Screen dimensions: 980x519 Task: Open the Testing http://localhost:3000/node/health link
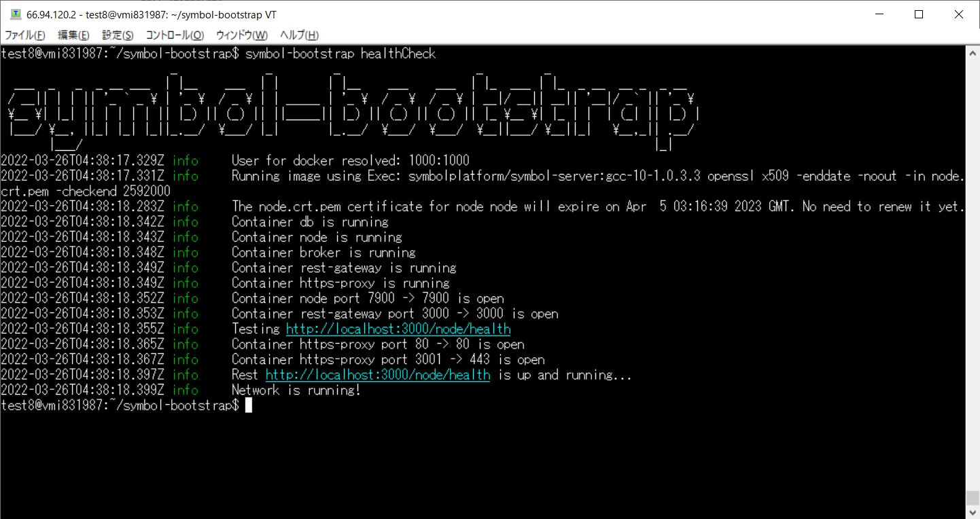(x=398, y=329)
